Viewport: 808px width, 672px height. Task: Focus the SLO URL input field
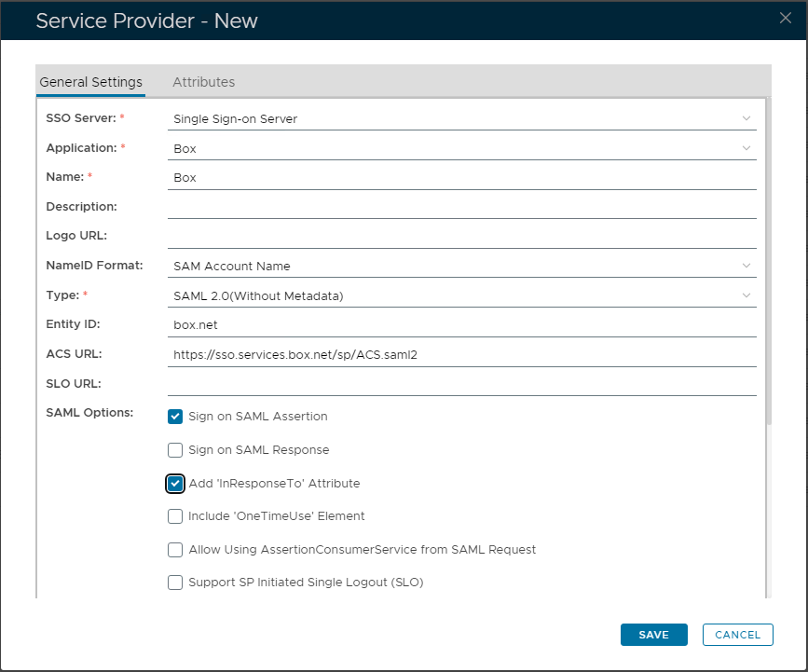point(461,384)
